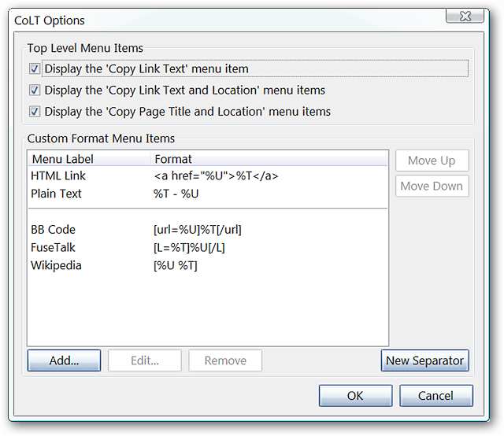Select the Wikipedia entry
The width and height of the screenshot is (504, 436).
(x=208, y=266)
